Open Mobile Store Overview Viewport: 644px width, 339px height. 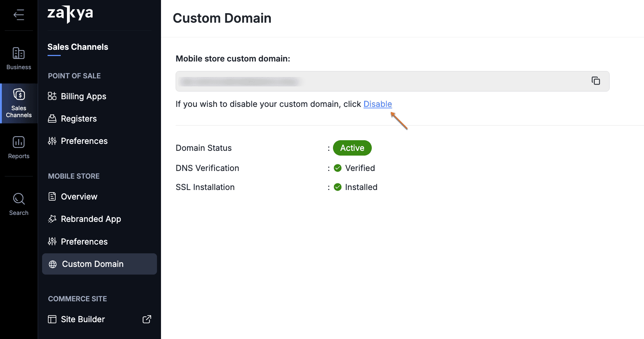(79, 197)
